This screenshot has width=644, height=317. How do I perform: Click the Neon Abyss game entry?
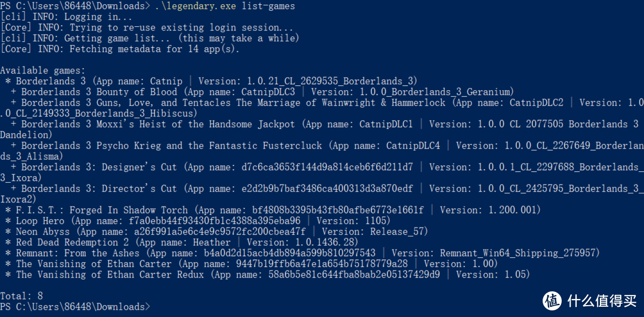(216, 232)
